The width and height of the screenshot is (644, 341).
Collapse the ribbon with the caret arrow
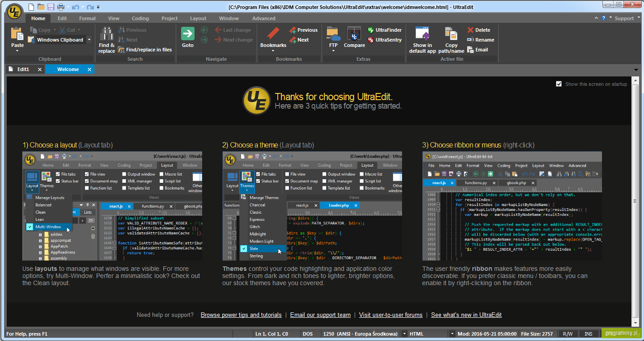pyautogui.click(x=597, y=18)
